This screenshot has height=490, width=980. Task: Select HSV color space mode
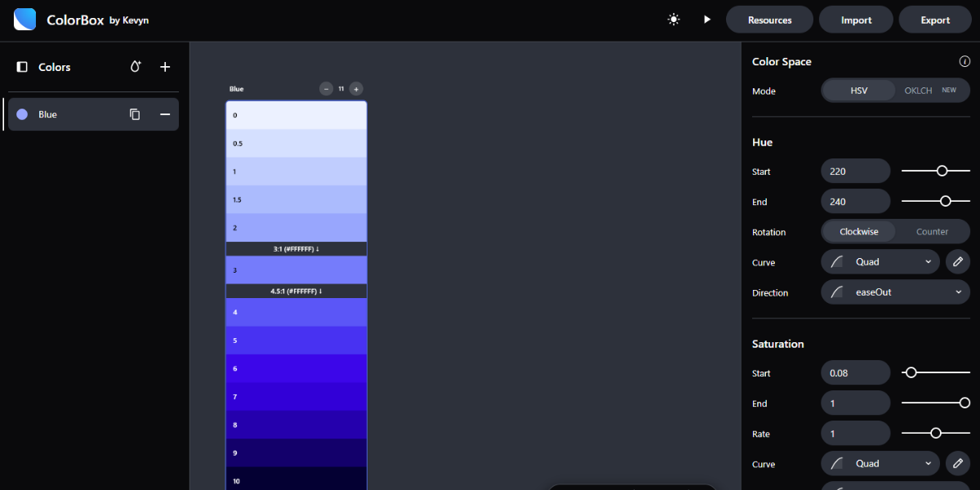click(858, 91)
